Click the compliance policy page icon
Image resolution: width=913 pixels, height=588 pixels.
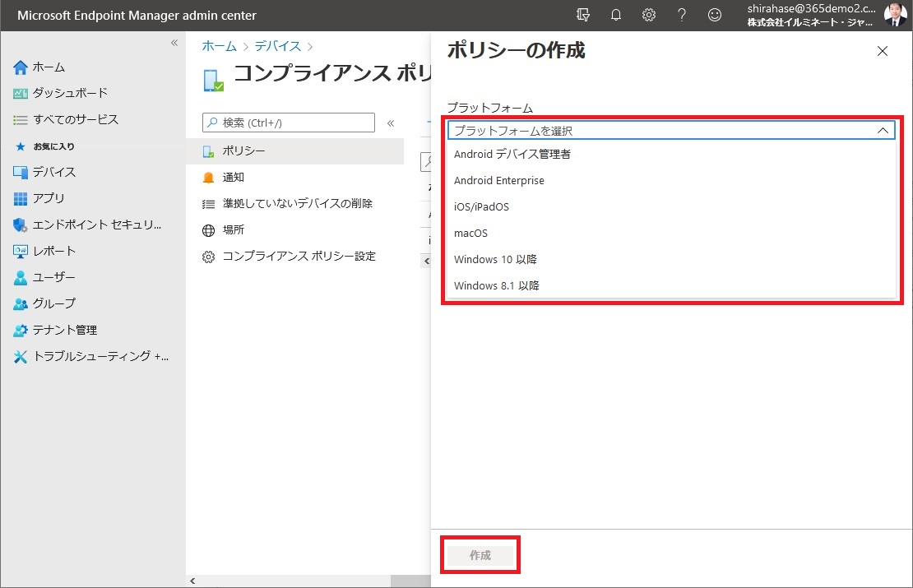click(x=213, y=81)
